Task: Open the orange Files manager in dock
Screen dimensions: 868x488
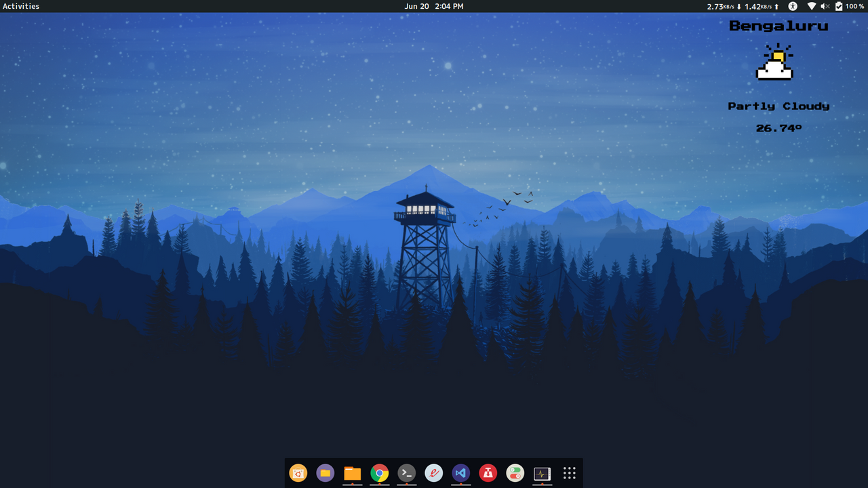Action: (x=353, y=473)
